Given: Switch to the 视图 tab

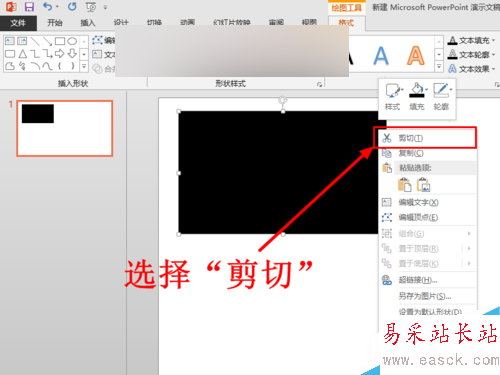Looking at the screenshot, I should [309, 23].
